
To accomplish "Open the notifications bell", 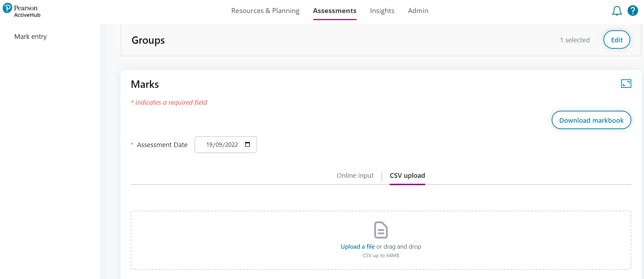I will pyautogui.click(x=617, y=11).
